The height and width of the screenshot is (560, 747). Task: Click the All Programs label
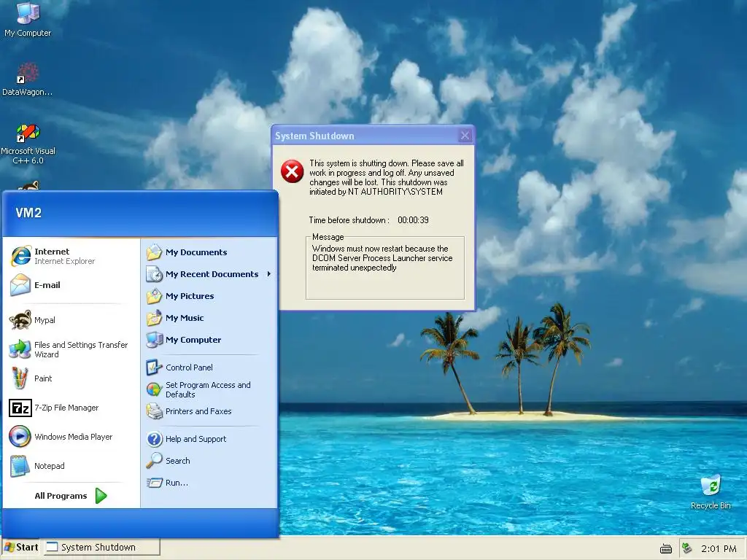[61, 496]
